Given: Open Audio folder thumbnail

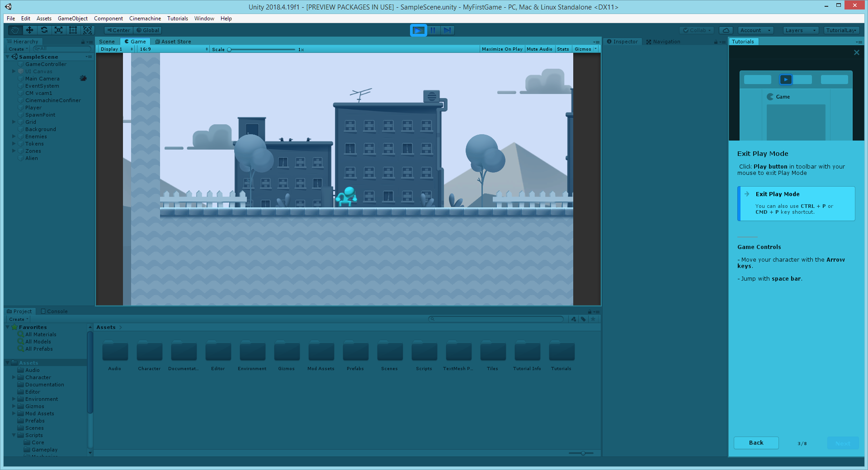Looking at the screenshot, I should pos(115,351).
